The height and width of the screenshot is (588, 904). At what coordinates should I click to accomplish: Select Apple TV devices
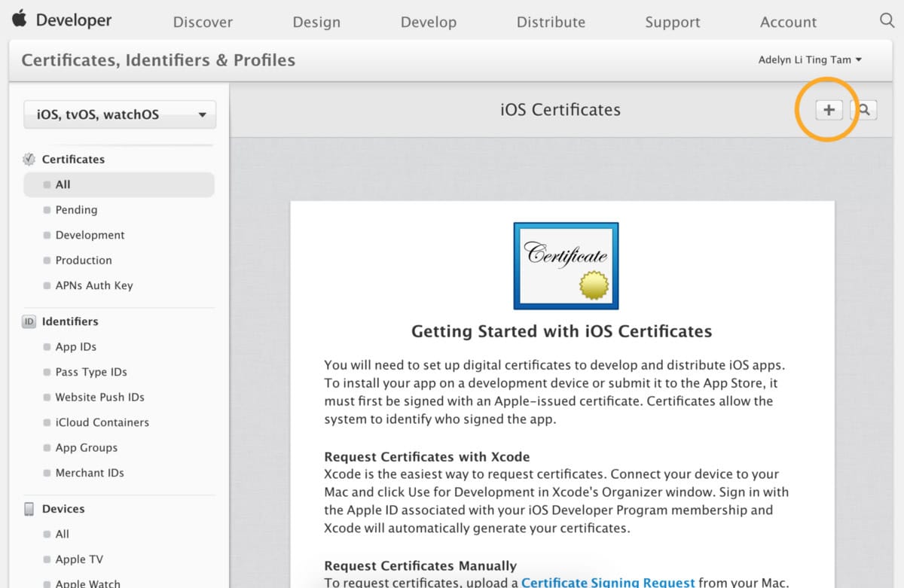(79, 559)
